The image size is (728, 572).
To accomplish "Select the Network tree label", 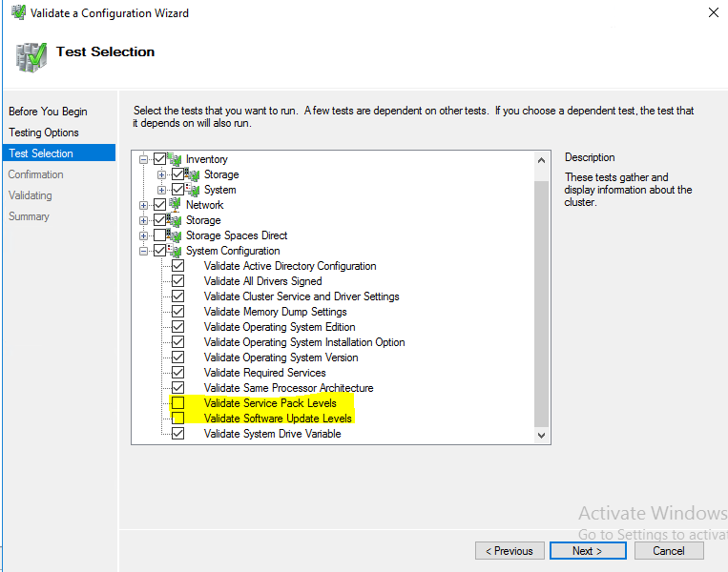I will [205, 205].
